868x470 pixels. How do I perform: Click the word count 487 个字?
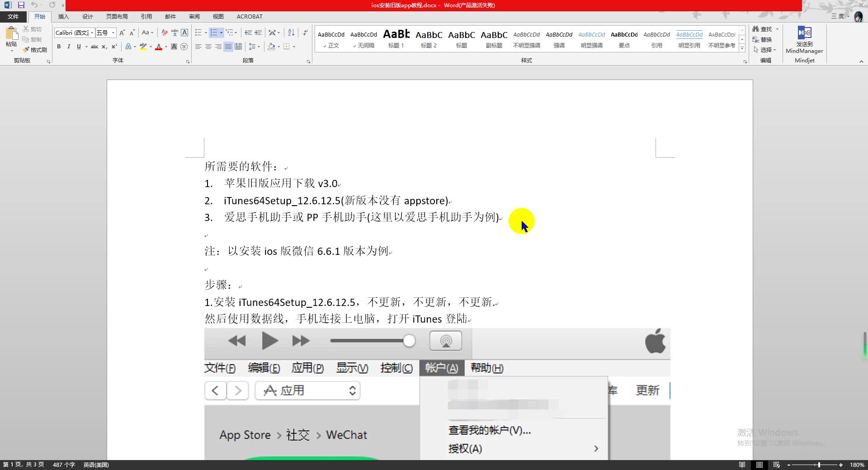point(64,465)
